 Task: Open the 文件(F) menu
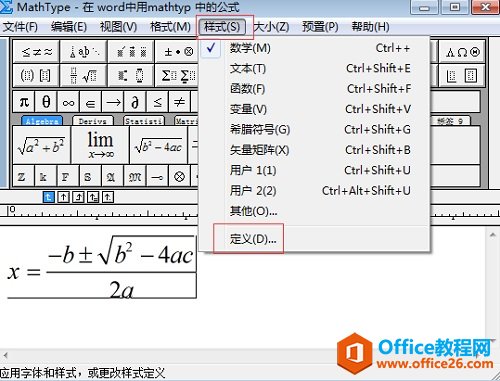tap(20, 27)
